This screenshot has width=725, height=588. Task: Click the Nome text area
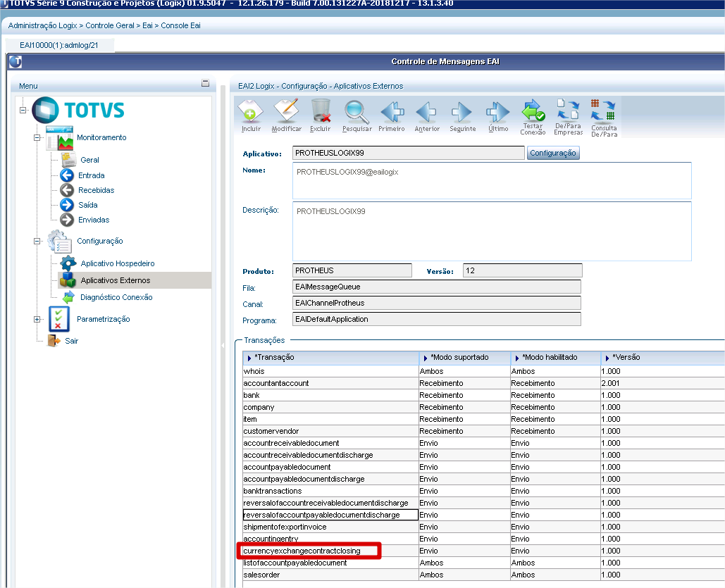coord(492,181)
